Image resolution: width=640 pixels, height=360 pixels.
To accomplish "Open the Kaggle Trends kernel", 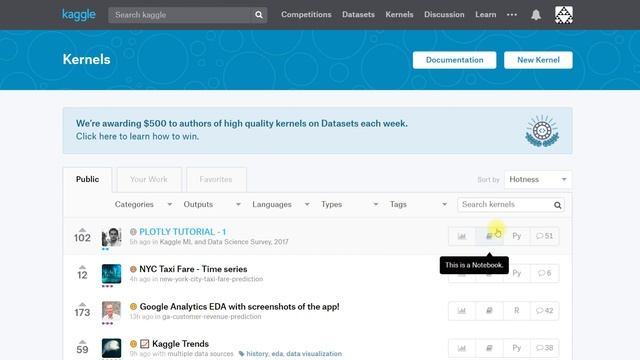I will tap(180, 344).
